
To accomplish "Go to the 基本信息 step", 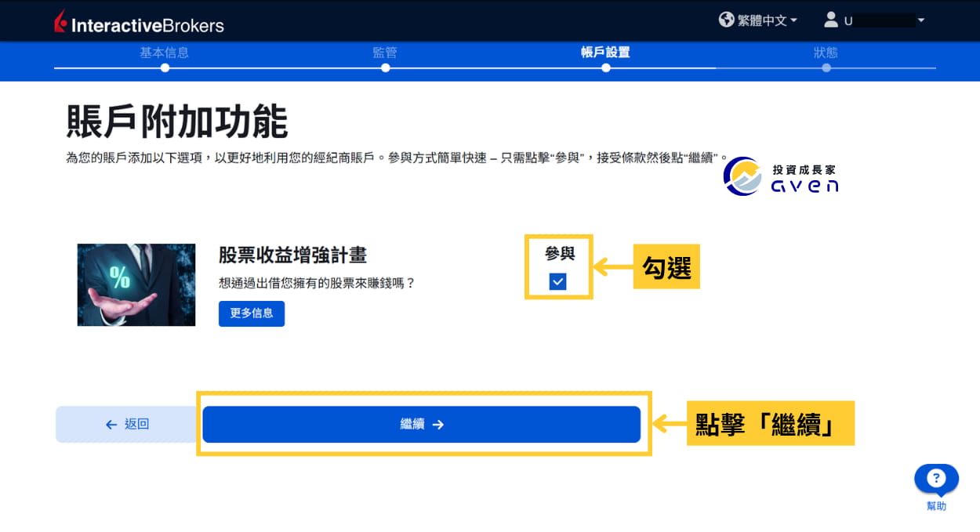I will tap(164, 52).
